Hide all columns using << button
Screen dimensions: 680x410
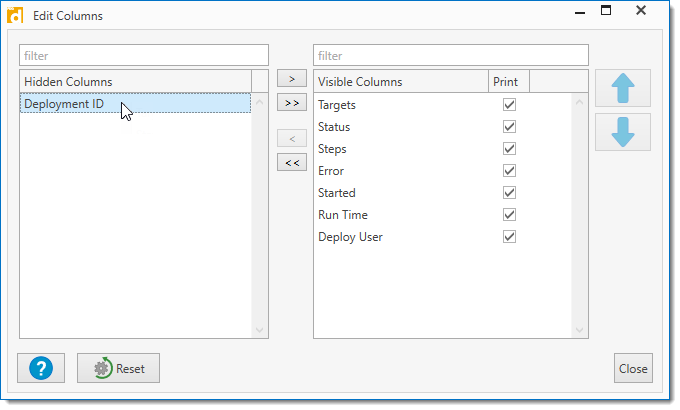291,163
